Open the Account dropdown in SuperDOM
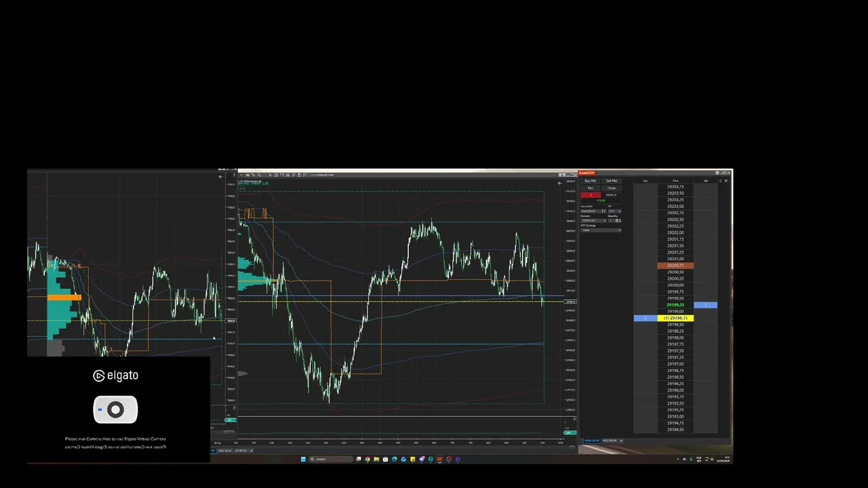Image resolution: width=868 pixels, height=488 pixels. point(593,220)
